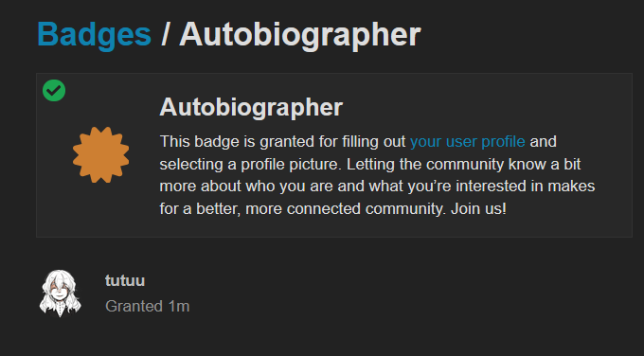
Task: Open the Badges breadcrumb link
Action: [x=94, y=35]
